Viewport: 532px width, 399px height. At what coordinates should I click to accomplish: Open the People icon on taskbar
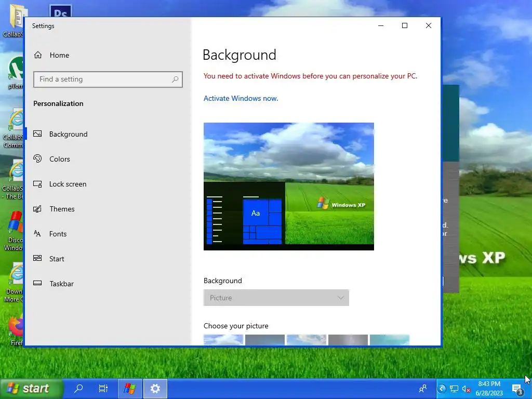pos(423,389)
